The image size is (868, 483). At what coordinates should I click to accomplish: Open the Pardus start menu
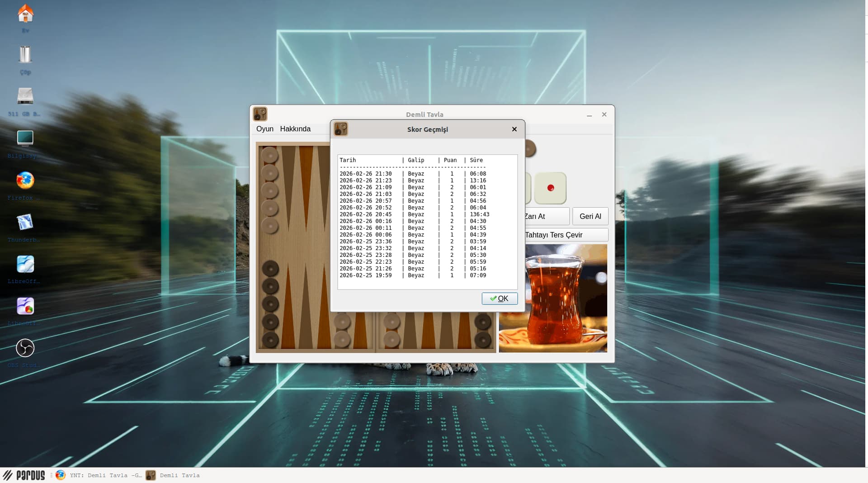pyautogui.click(x=24, y=475)
